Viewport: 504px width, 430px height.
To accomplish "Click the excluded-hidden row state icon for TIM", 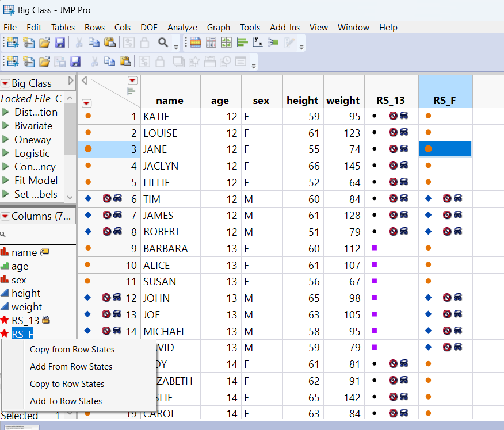I will [112, 199].
